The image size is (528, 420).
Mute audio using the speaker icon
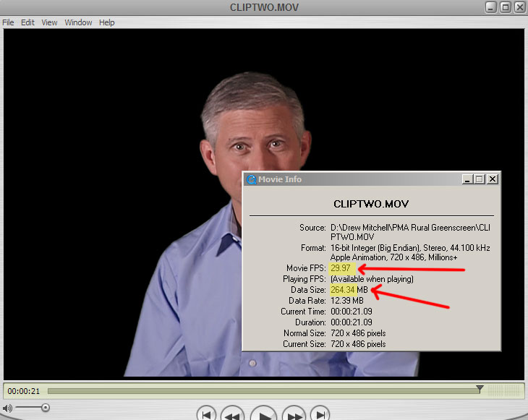point(7,408)
